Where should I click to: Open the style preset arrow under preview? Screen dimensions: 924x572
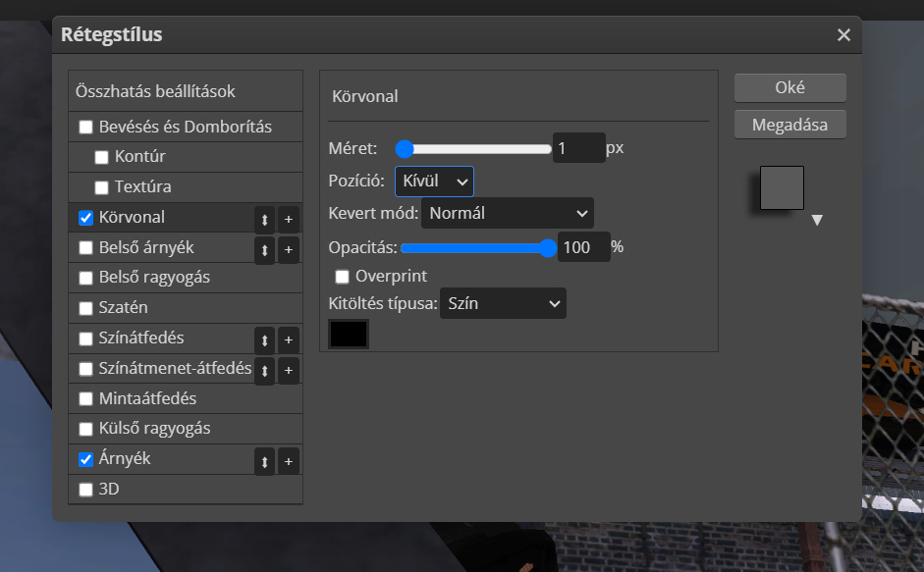[x=816, y=221]
